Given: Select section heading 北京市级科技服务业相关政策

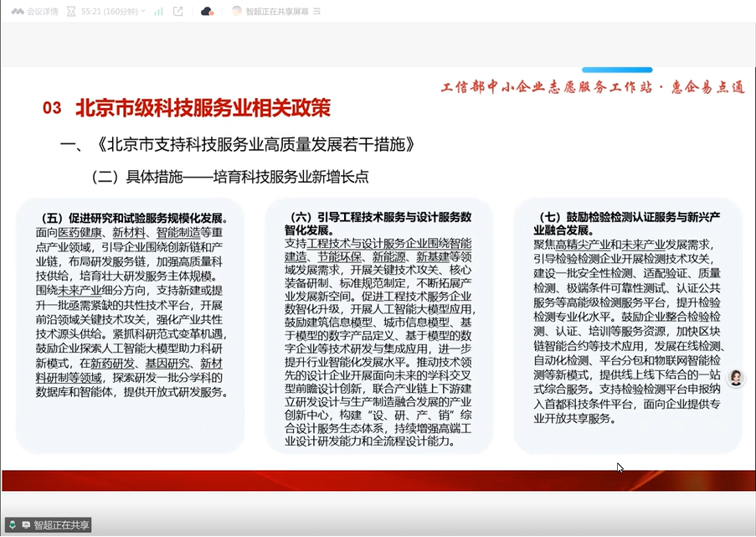Looking at the screenshot, I should pyautogui.click(x=203, y=108).
